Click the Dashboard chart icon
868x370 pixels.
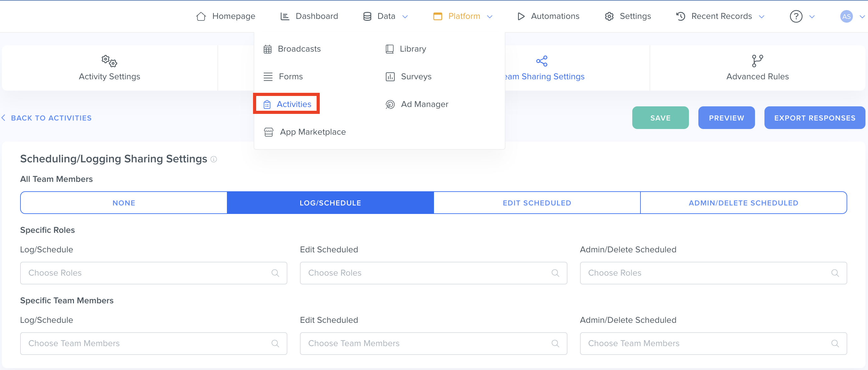[x=285, y=16]
